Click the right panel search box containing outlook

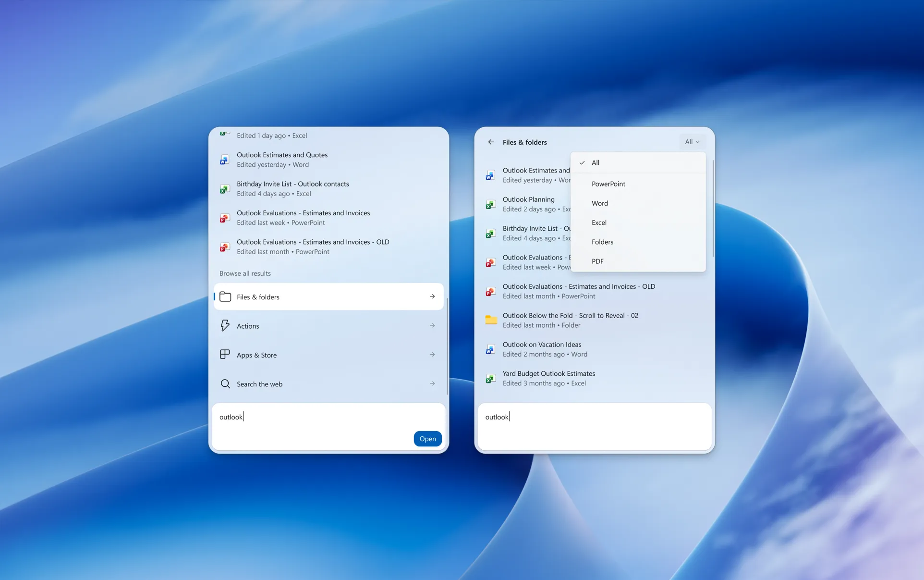[x=595, y=426]
